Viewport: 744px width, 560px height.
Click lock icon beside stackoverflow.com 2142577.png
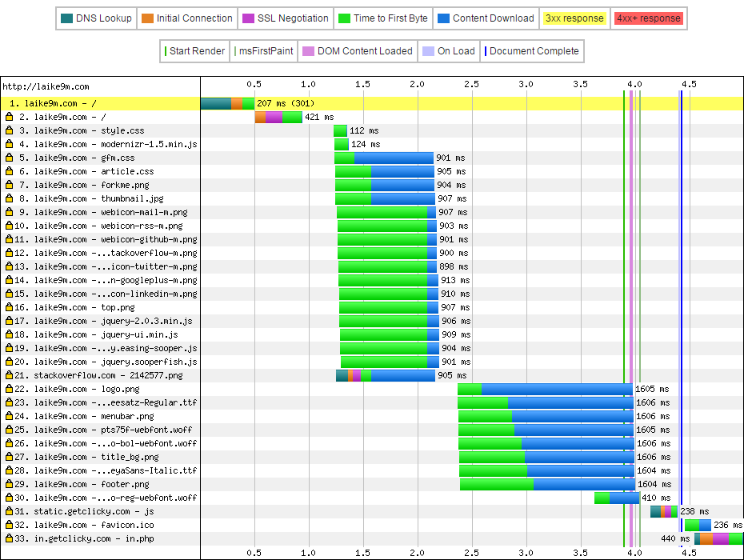click(x=9, y=375)
